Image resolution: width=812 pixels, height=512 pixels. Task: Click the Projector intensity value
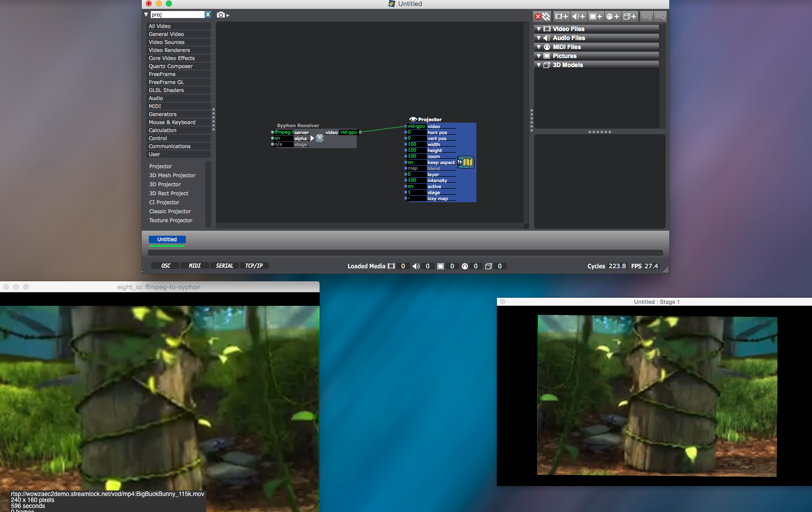pyautogui.click(x=416, y=180)
